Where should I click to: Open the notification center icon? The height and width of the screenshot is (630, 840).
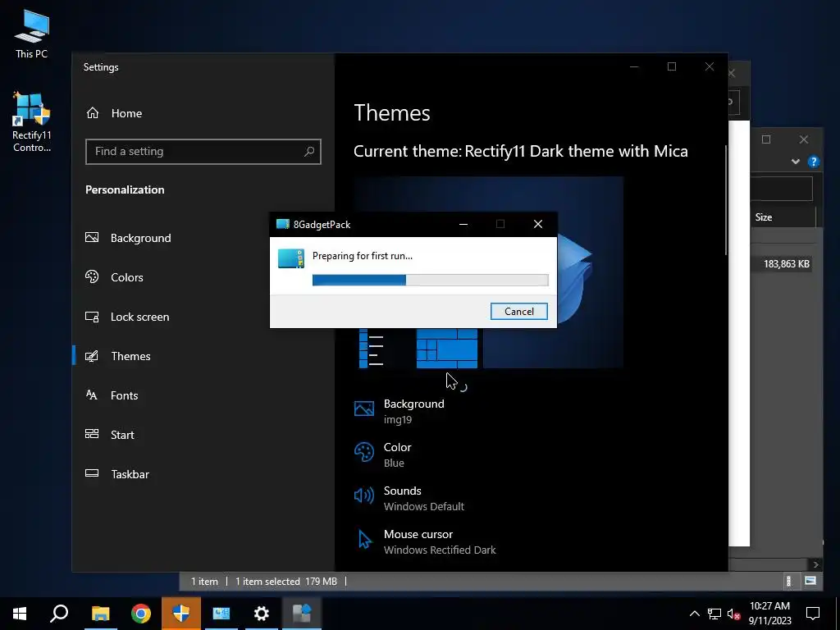tap(813, 614)
